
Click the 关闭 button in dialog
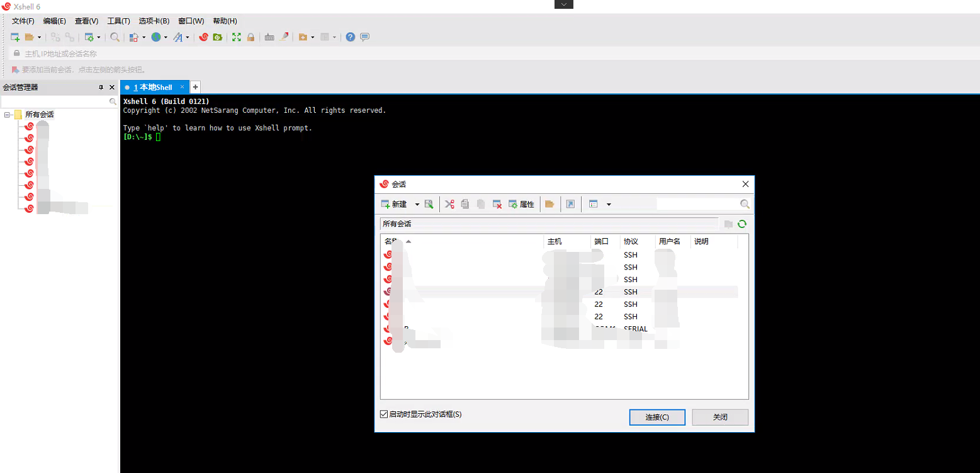tap(720, 417)
